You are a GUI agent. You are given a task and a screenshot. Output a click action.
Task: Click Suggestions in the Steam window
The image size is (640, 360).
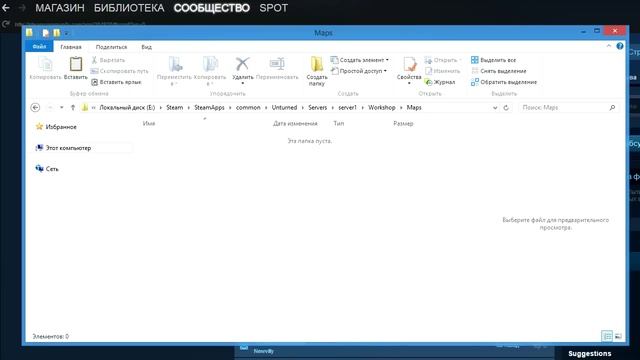point(589,353)
